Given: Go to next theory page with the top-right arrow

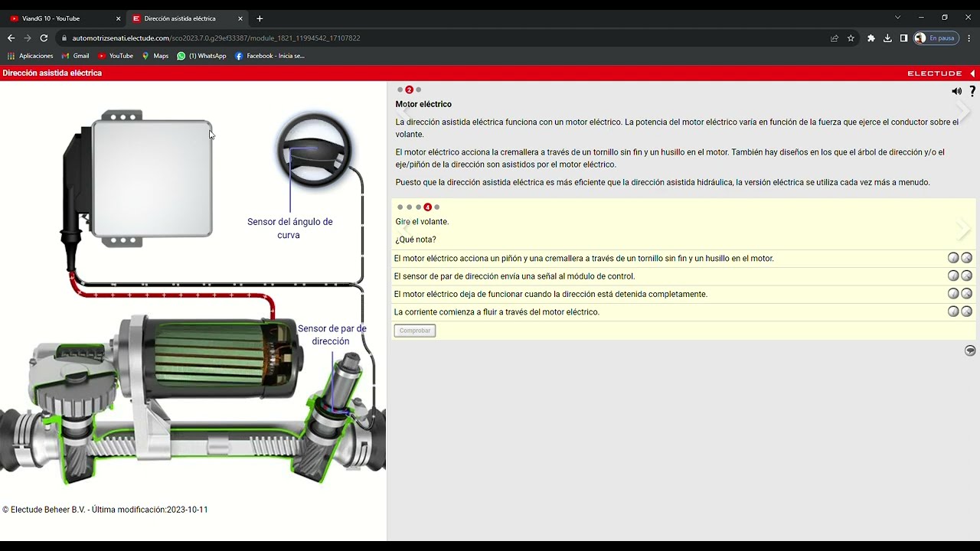Looking at the screenshot, I should (x=963, y=112).
